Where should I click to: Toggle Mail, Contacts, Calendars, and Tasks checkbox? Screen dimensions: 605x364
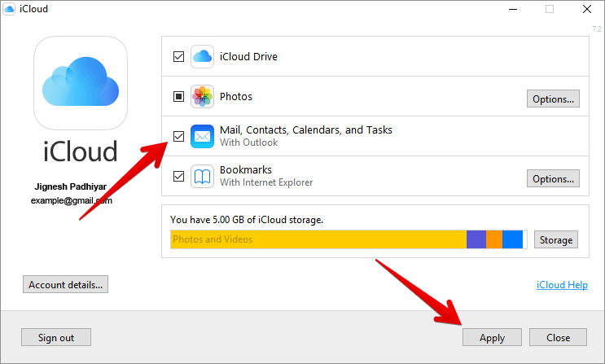178,136
